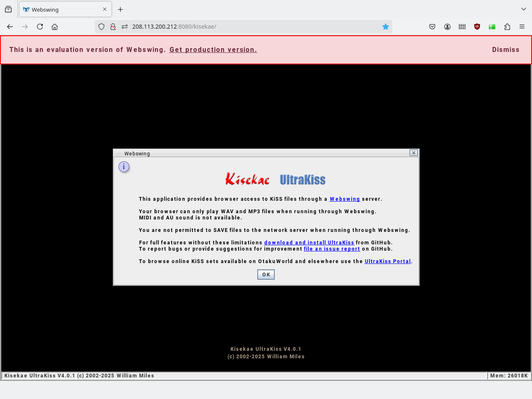
Task: Click the SAVE files restriction sentence
Action: 274,230
